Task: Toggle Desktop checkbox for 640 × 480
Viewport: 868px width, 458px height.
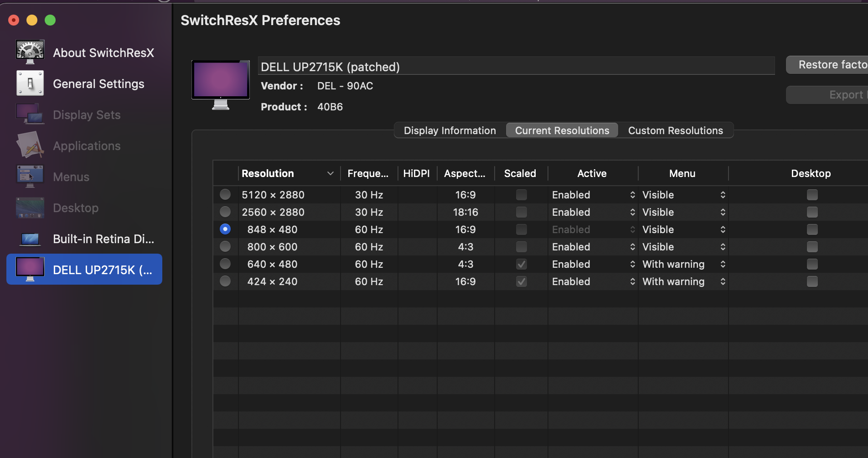Action: pyautogui.click(x=812, y=264)
